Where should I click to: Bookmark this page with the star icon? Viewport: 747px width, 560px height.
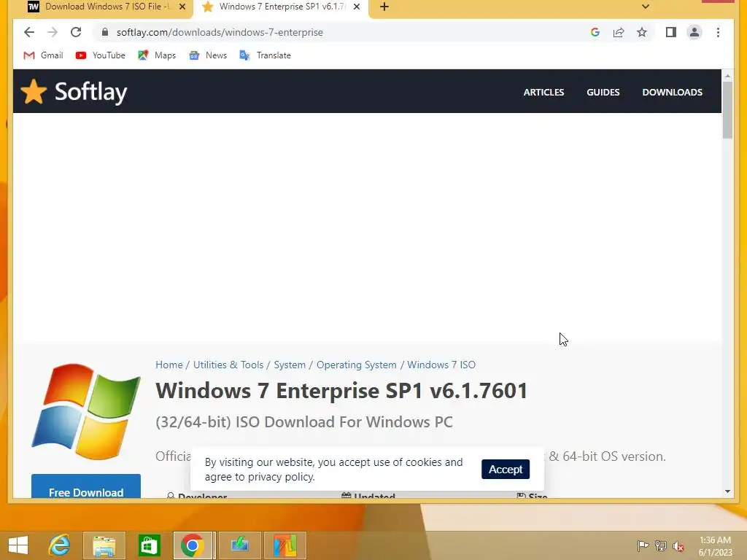[x=642, y=32]
